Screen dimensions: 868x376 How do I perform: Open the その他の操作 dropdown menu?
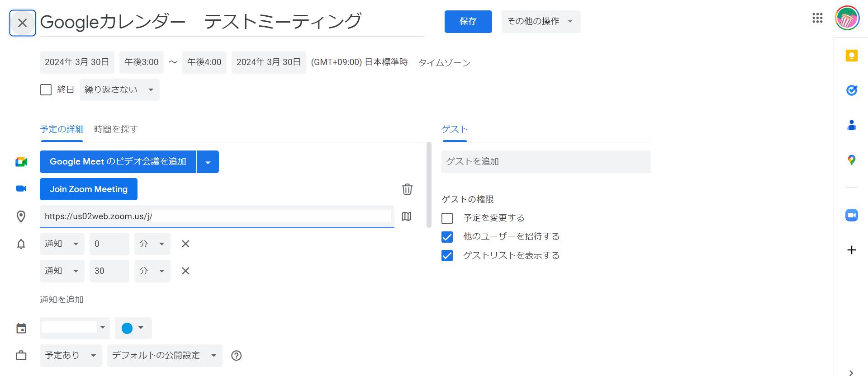coord(540,22)
